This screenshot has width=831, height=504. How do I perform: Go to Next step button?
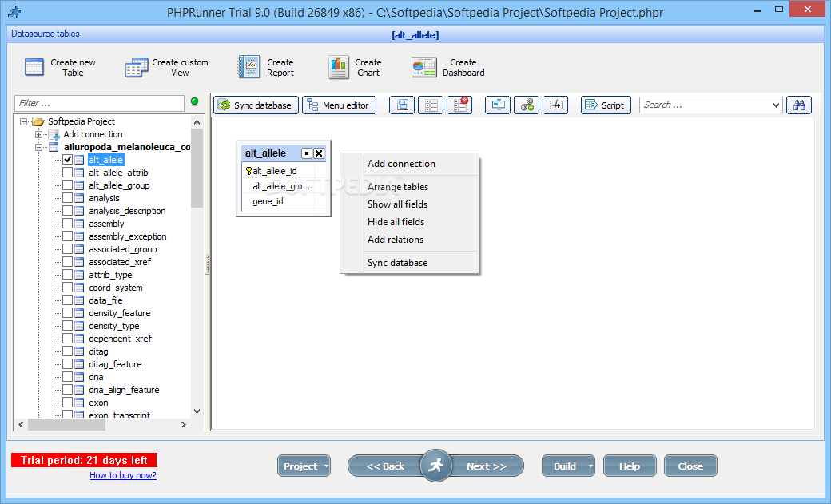click(x=487, y=466)
